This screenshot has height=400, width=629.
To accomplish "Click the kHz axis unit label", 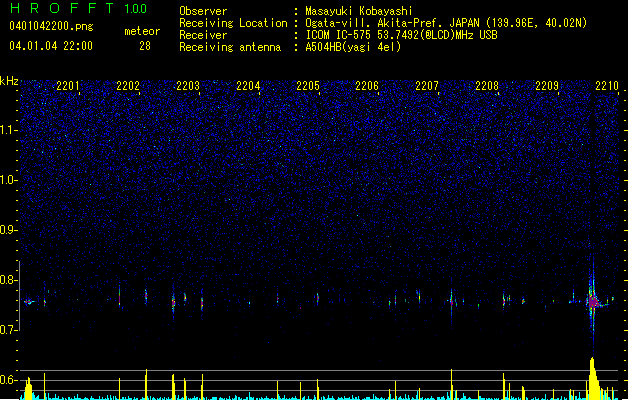I will click(9, 81).
